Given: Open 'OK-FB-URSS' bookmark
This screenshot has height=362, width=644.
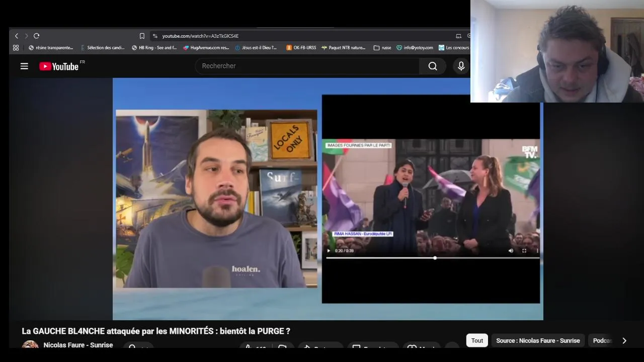Looking at the screenshot, I should click(301, 48).
